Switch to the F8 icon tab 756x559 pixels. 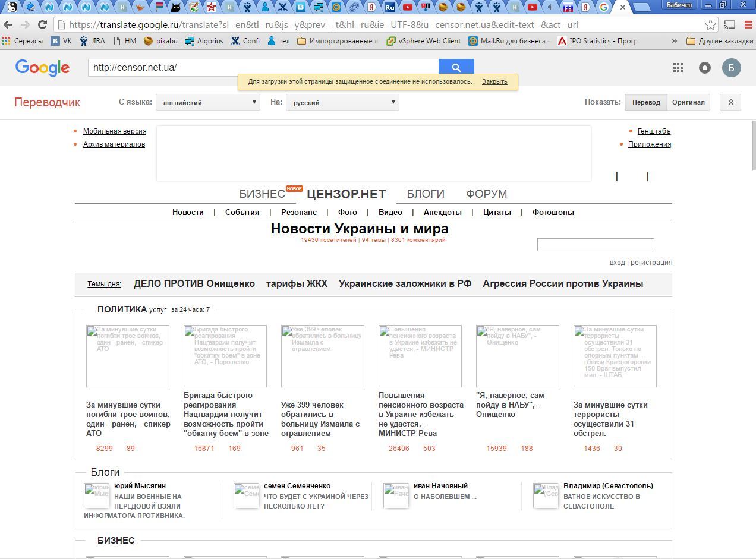pyautogui.click(x=568, y=7)
